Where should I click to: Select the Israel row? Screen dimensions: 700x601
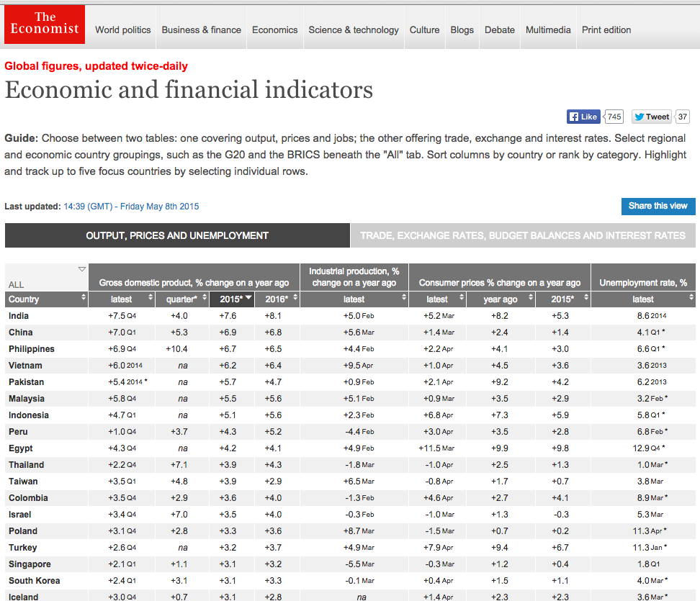(350, 514)
